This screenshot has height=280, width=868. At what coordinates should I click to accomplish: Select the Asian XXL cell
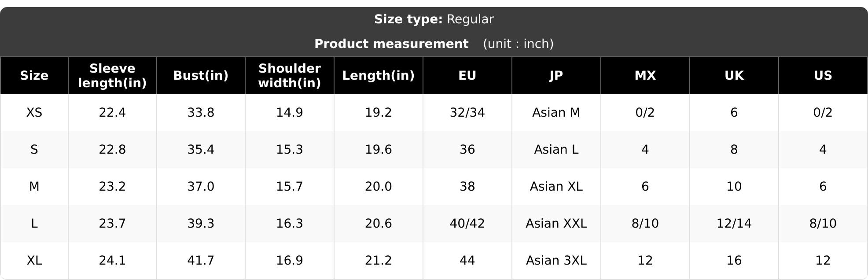click(x=556, y=224)
